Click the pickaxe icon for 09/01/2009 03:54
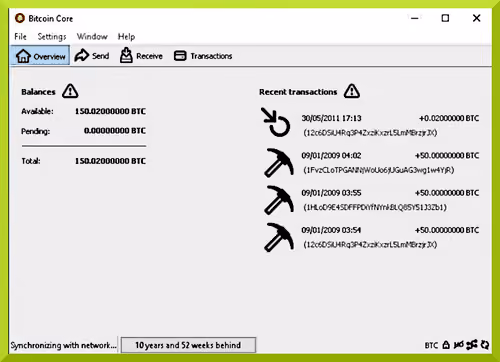Image resolution: width=500 pixels, height=362 pixels. (279, 237)
